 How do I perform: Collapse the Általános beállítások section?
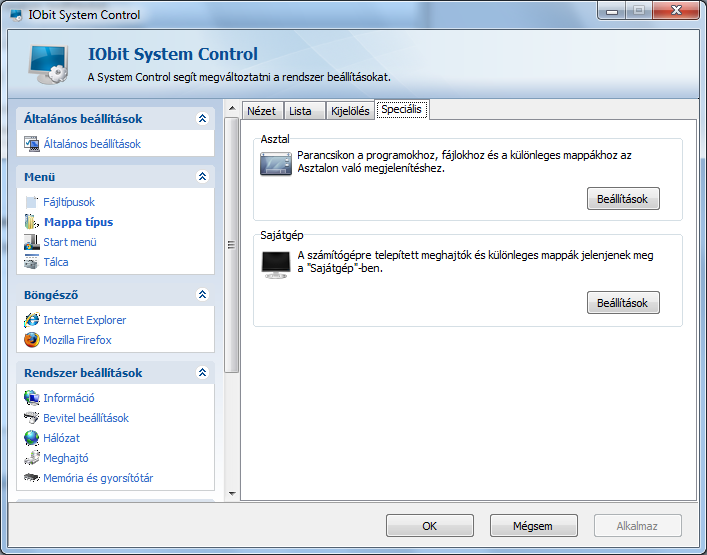[x=202, y=119]
